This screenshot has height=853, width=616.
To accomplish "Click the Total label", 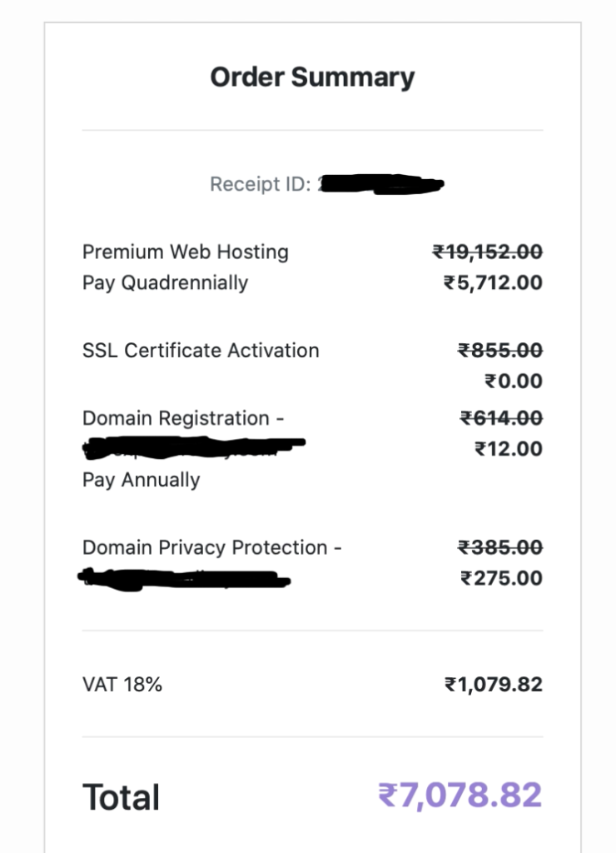I will 121,797.
